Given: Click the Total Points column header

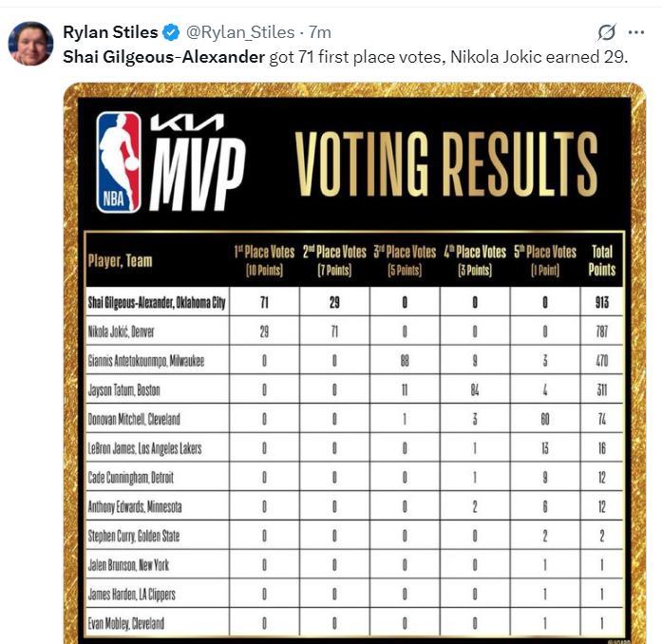Looking at the screenshot, I should click(x=601, y=260).
